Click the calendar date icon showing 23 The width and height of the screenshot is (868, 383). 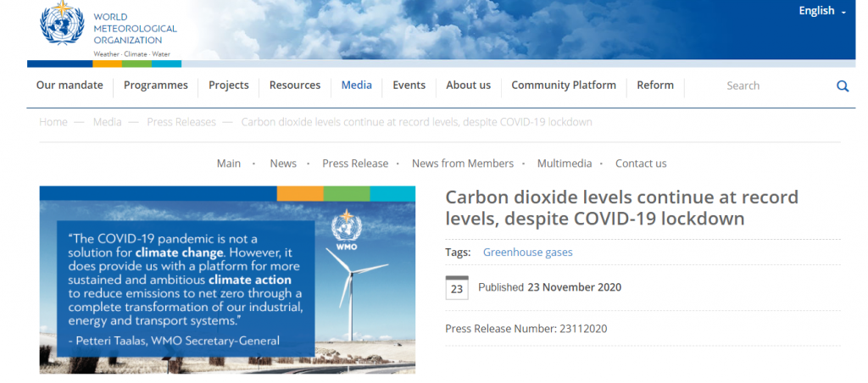click(x=457, y=288)
